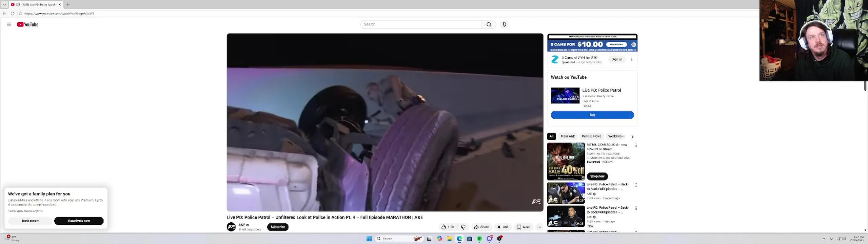Open options for the 1 day ago video

[636, 208]
